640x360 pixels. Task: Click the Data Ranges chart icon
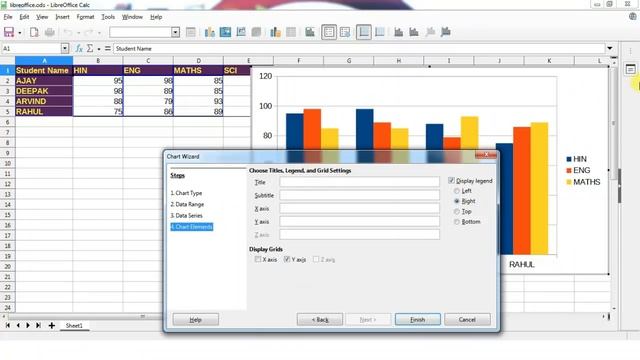pyautogui.click(x=275, y=32)
